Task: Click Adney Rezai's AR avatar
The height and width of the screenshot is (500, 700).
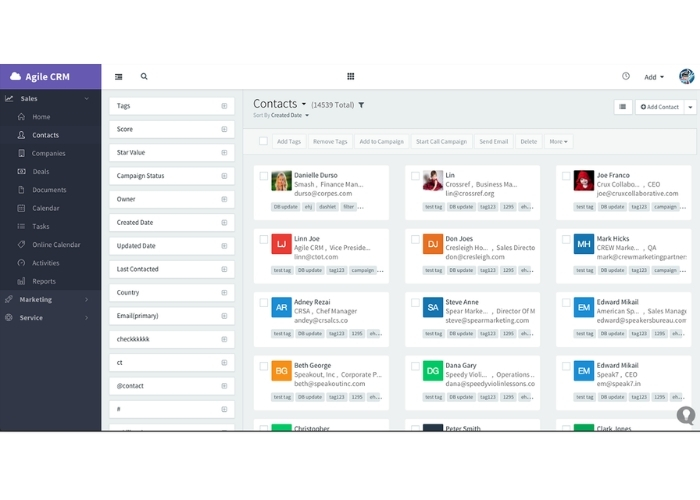Action: coord(282,308)
